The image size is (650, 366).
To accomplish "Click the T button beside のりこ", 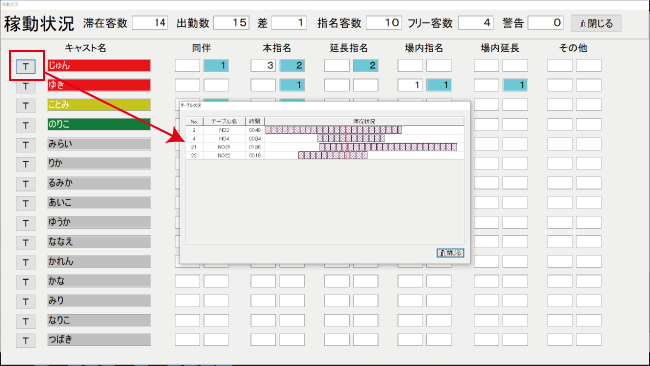I will click(x=26, y=125).
